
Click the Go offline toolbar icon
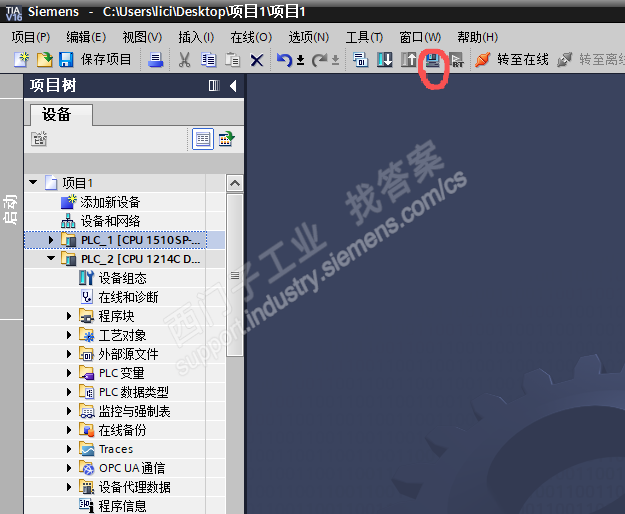click(564, 60)
